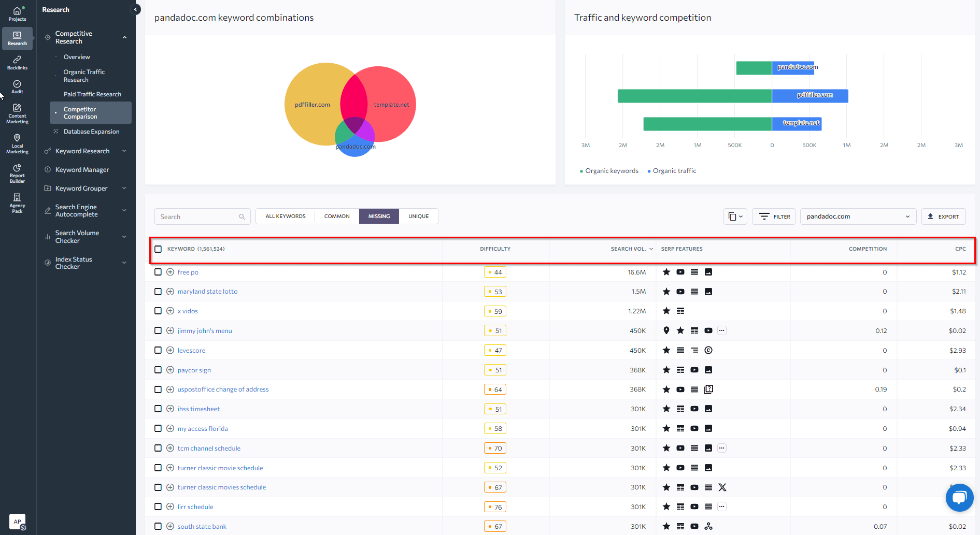
Task: Add 'paycor sign' keyword using its plus icon
Action: (170, 370)
